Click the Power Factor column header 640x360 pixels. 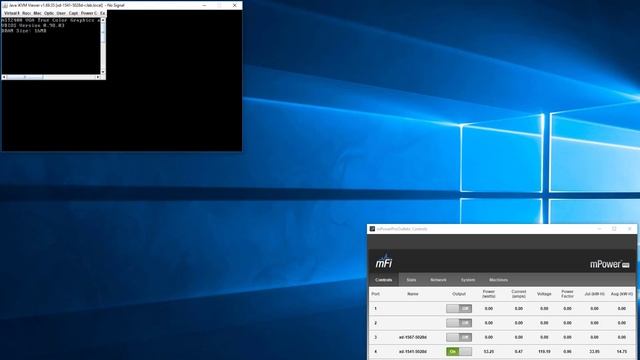[x=567, y=294]
